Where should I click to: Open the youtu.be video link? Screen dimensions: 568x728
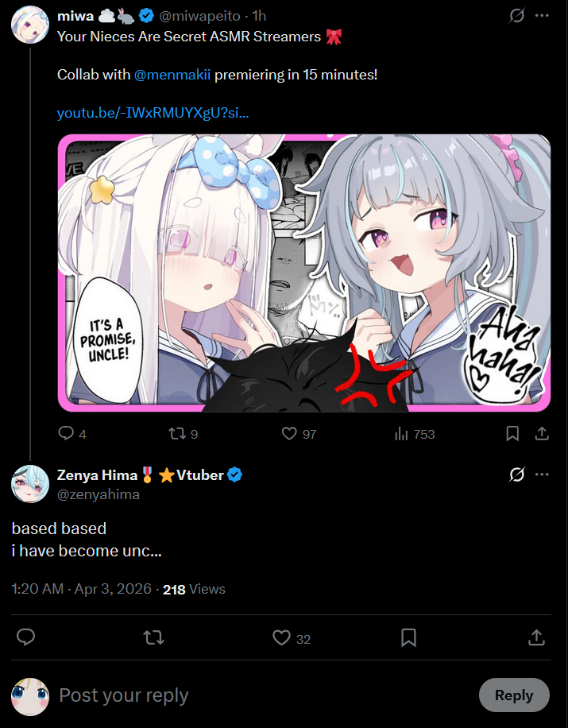(153, 113)
